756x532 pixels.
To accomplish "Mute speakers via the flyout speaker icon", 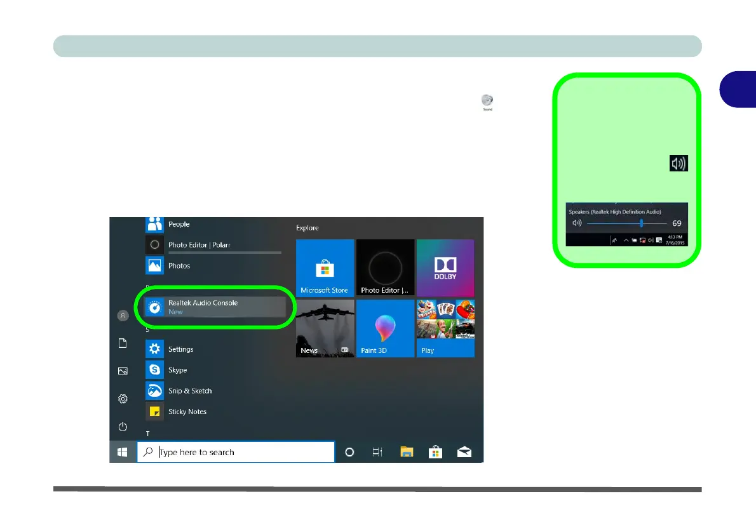I will click(577, 223).
